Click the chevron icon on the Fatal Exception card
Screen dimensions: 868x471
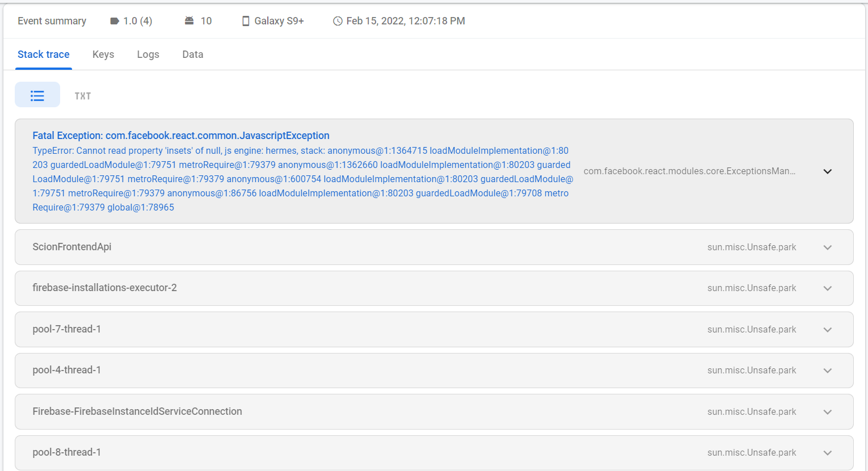827,171
